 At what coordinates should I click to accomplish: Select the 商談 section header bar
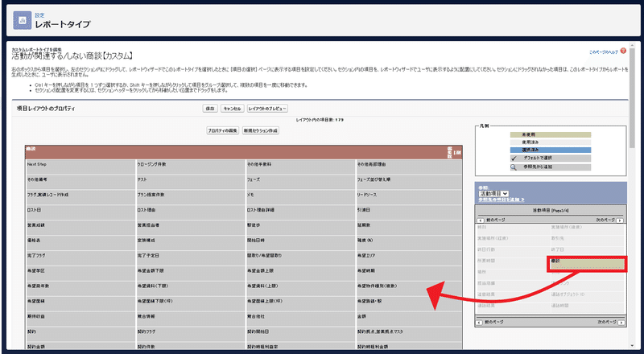244,151
